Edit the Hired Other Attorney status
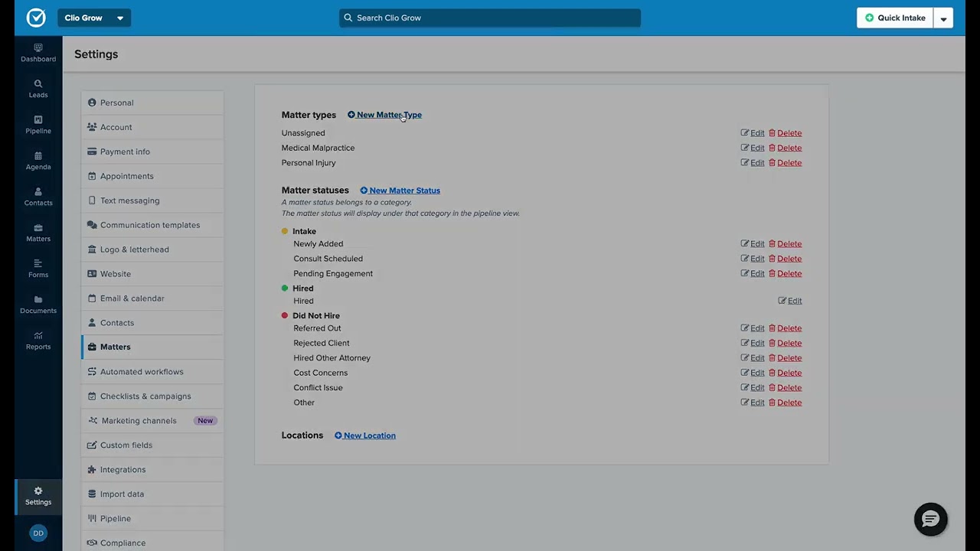 pyautogui.click(x=753, y=358)
